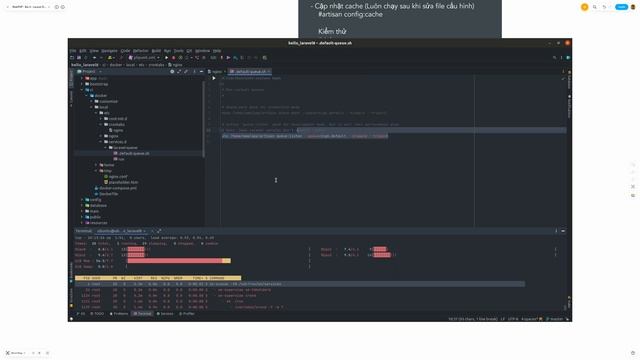Open the phpunit.xml run configuration dropdown
The width and height of the screenshot is (640, 360).
144,58
